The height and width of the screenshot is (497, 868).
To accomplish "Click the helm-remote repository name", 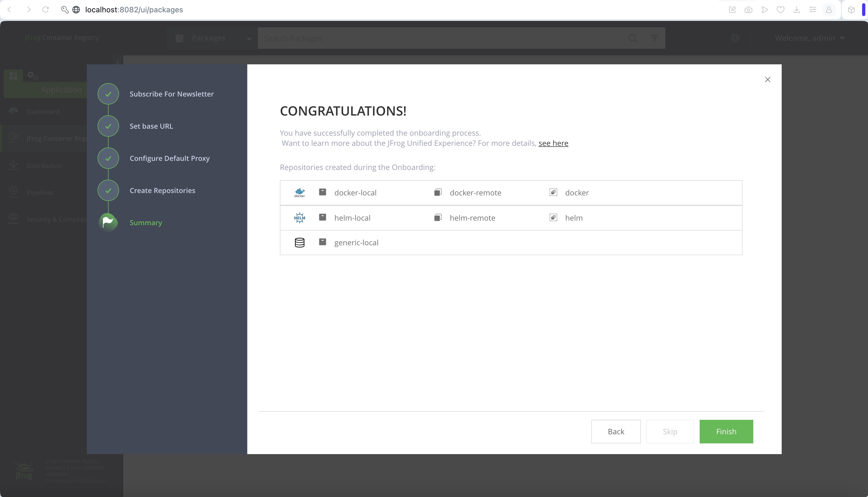I will 472,218.
